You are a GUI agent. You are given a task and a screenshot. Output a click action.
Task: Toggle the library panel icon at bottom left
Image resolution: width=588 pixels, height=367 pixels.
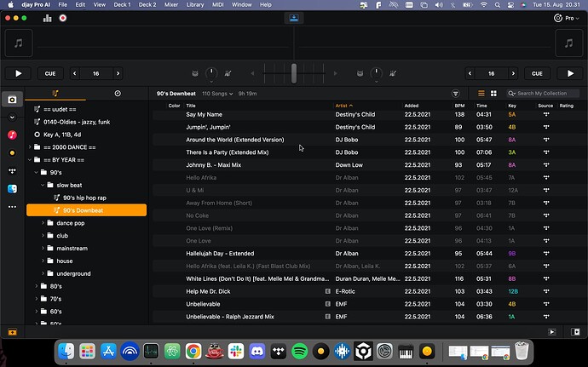click(12, 332)
